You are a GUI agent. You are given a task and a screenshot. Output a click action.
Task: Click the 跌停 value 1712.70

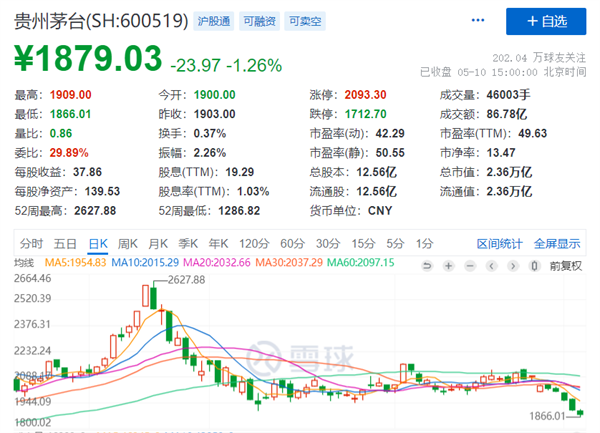click(365, 114)
